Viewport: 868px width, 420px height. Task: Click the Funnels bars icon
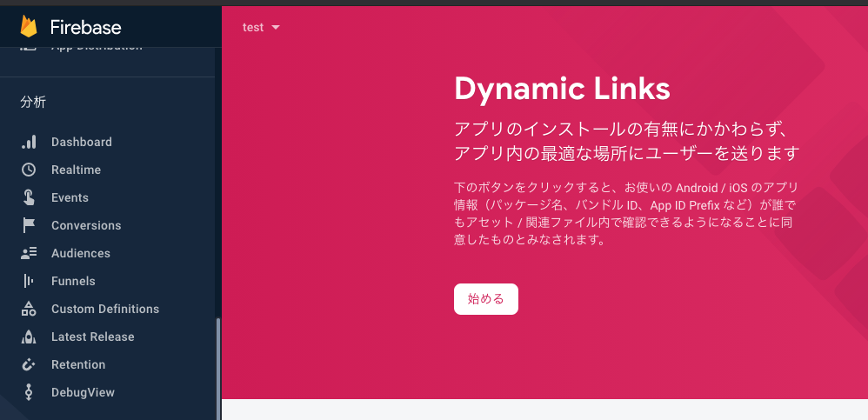[29, 281]
